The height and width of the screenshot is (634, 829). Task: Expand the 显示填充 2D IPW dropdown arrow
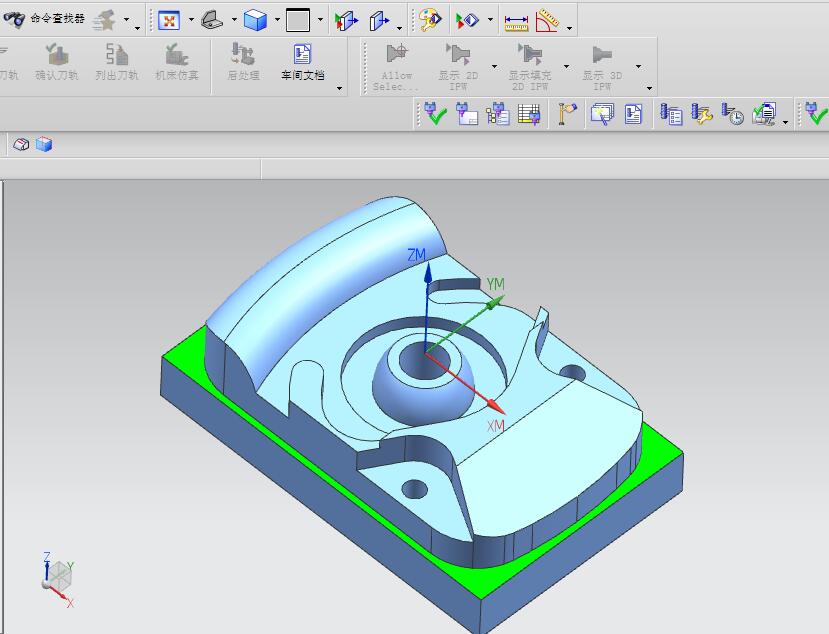pyautogui.click(x=566, y=67)
